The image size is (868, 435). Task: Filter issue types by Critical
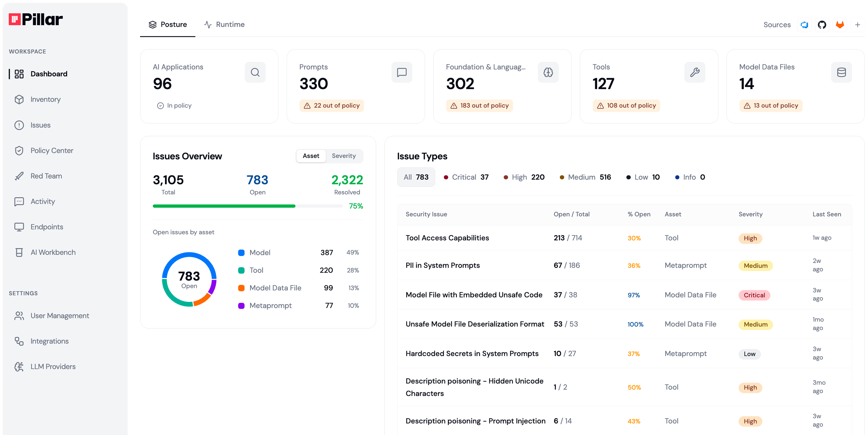pyautogui.click(x=466, y=177)
